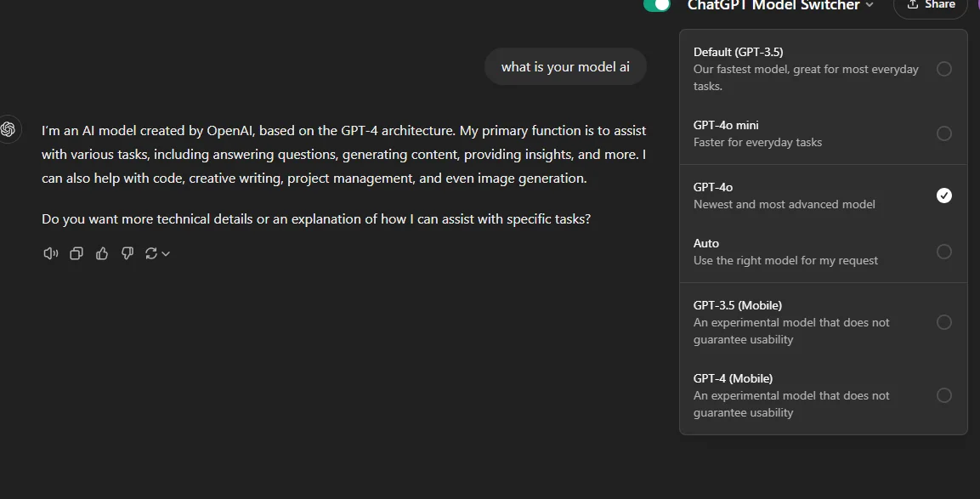Click the Share upload icon

click(x=913, y=5)
